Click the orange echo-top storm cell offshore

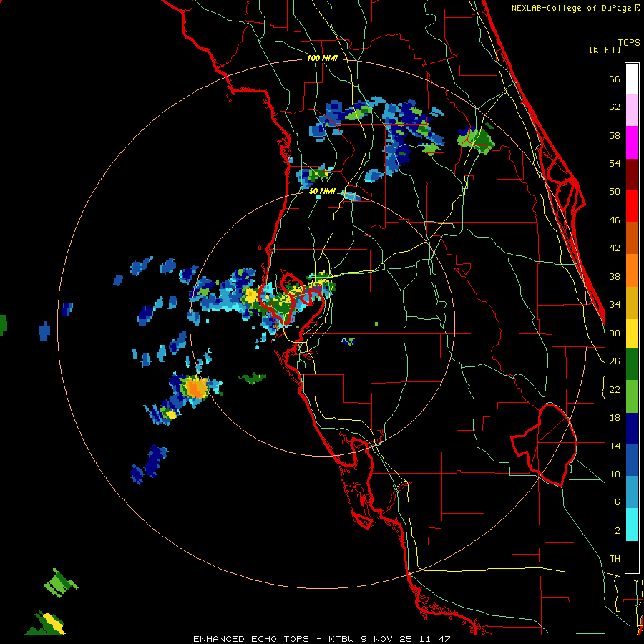[196, 388]
